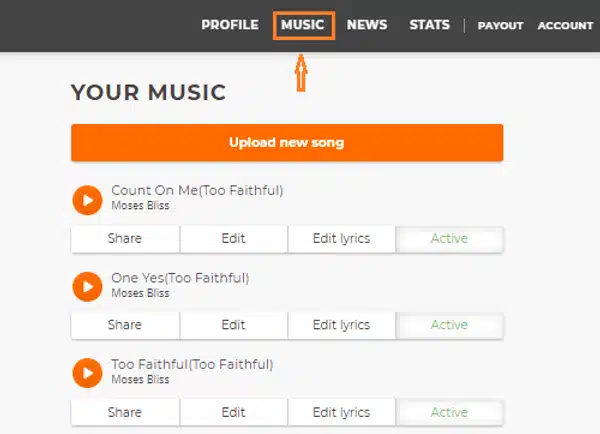Toggle Active status for Count On Me
This screenshot has height=434, width=600.
[449, 239]
